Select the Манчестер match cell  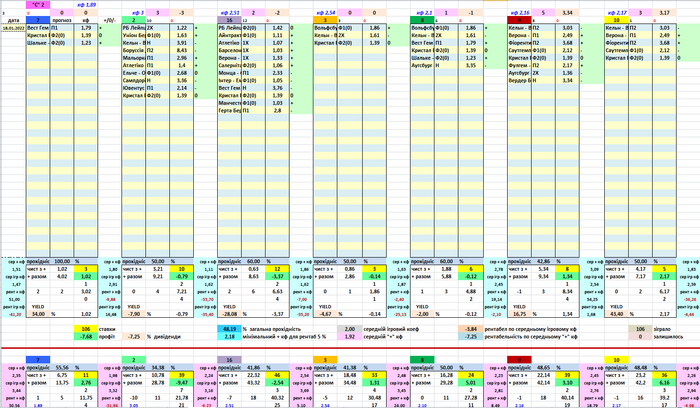pos(229,103)
